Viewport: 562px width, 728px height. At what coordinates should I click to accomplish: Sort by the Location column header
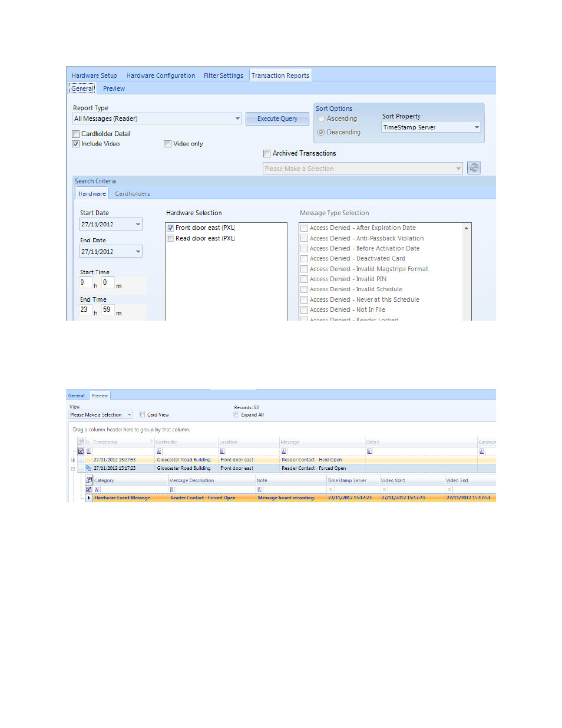[249, 442]
